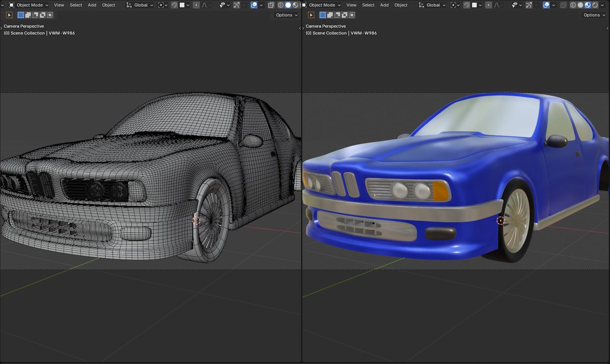The height and width of the screenshot is (364, 610).
Task: Open the transform pivot point dropdown
Action: click(162, 5)
